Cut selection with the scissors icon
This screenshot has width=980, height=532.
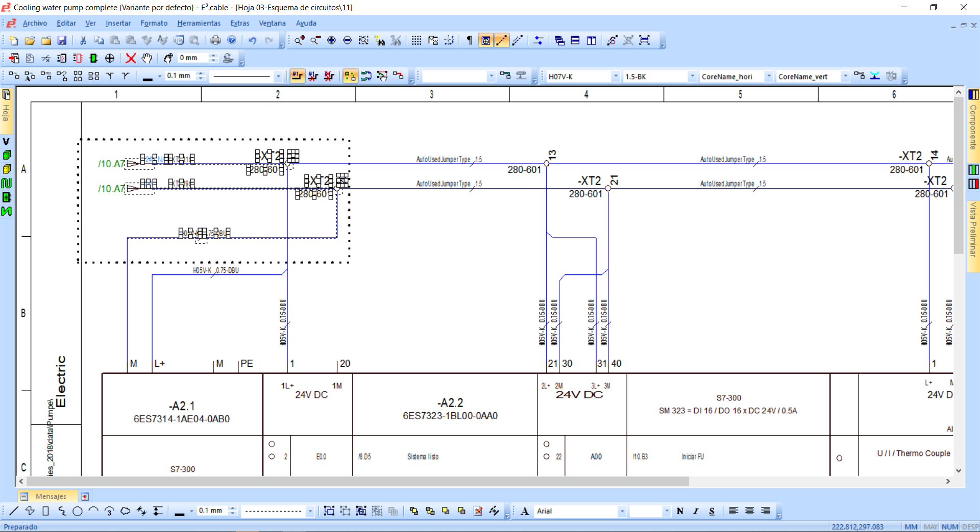tap(83, 40)
